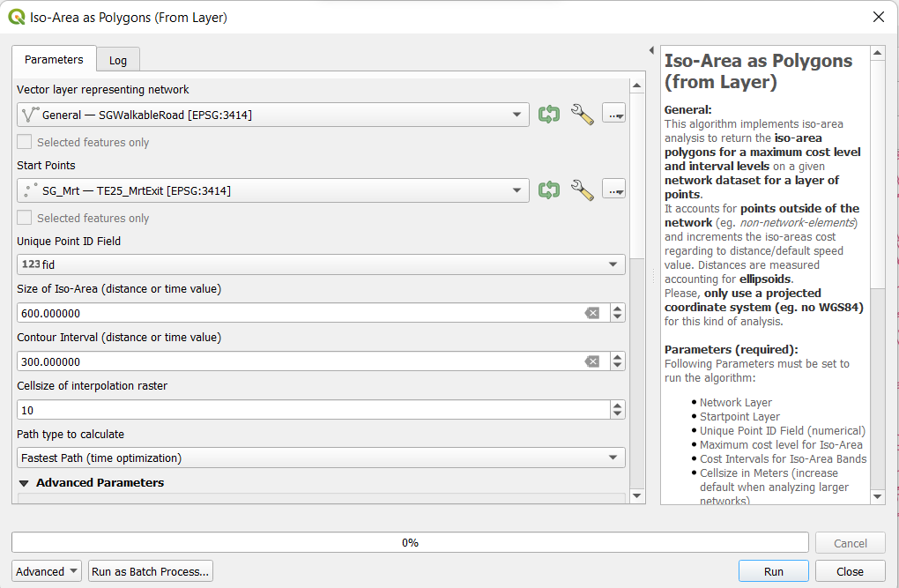Open advanced options wrench for Start Points

(x=582, y=190)
